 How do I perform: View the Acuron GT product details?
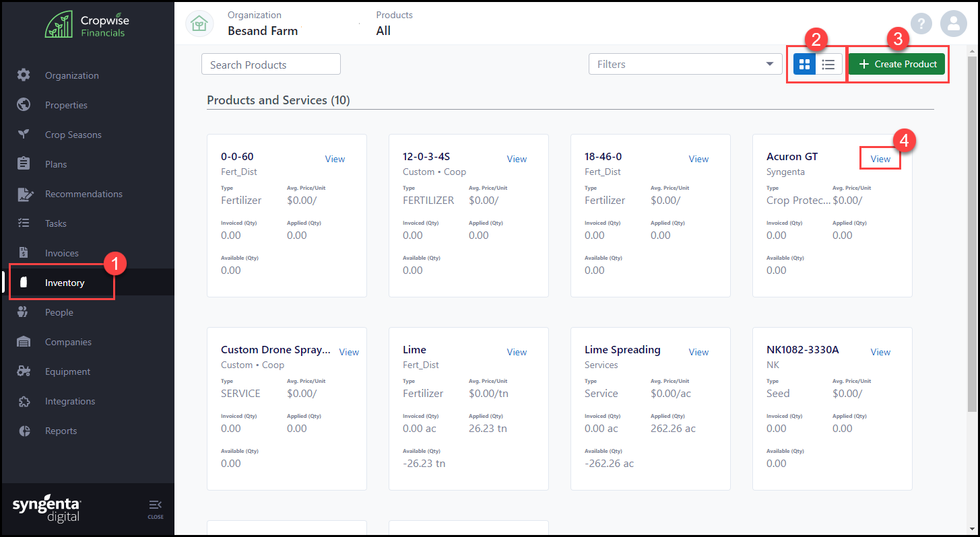tap(880, 159)
